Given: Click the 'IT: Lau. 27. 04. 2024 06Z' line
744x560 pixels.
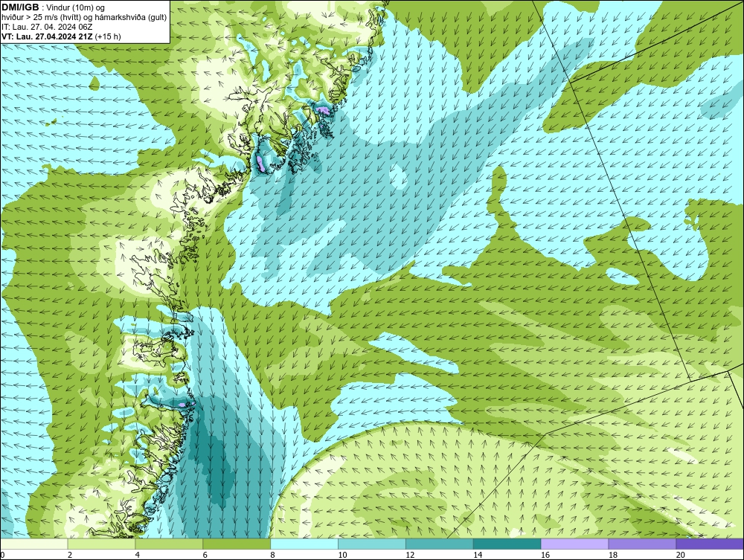Looking at the screenshot, I should tap(47, 27).
